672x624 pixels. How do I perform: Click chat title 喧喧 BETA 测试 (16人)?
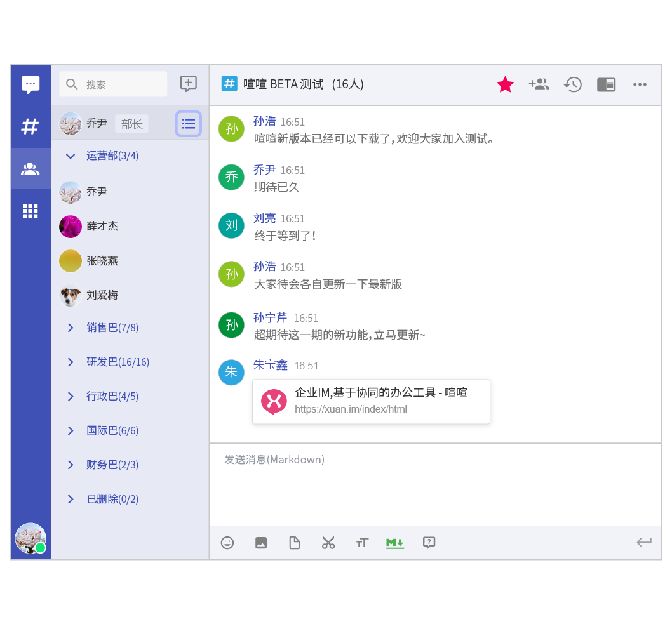pyautogui.click(x=304, y=84)
